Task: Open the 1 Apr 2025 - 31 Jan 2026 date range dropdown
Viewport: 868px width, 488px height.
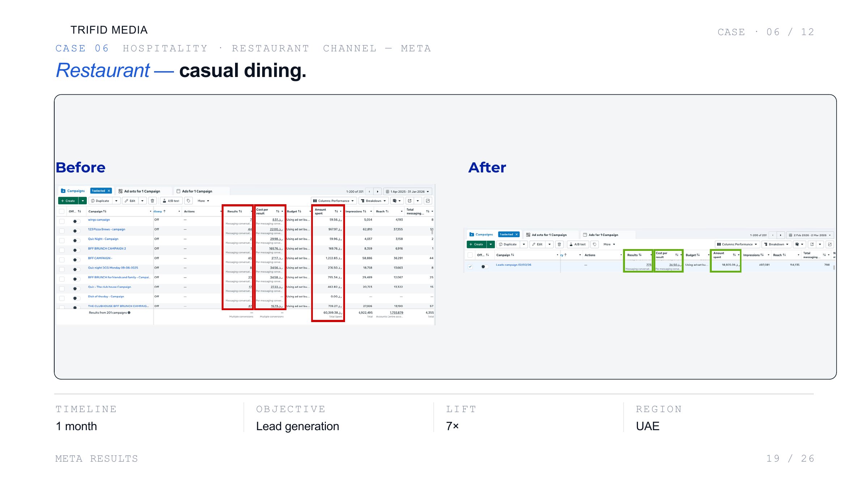Action: click(x=408, y=192)
